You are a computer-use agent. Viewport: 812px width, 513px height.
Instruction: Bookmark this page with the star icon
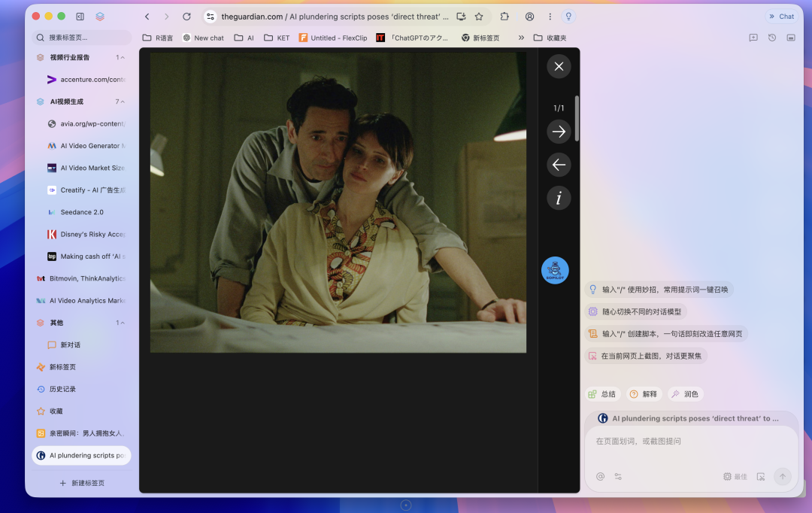click(x=479, y=17)
